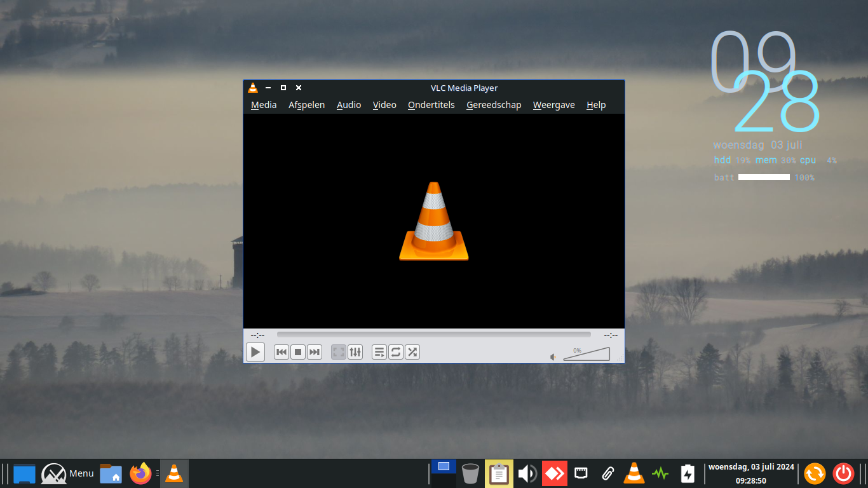Expand the Gereedschap menu

494,105
